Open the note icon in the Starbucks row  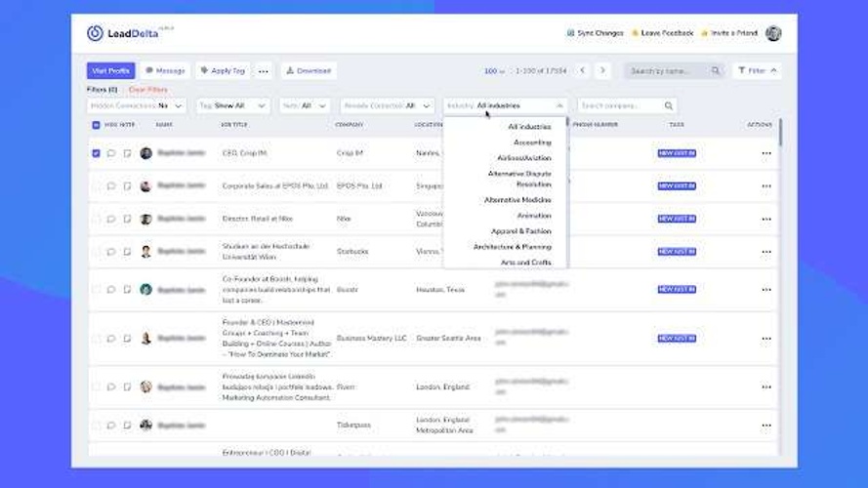click(x=127, y=252)
